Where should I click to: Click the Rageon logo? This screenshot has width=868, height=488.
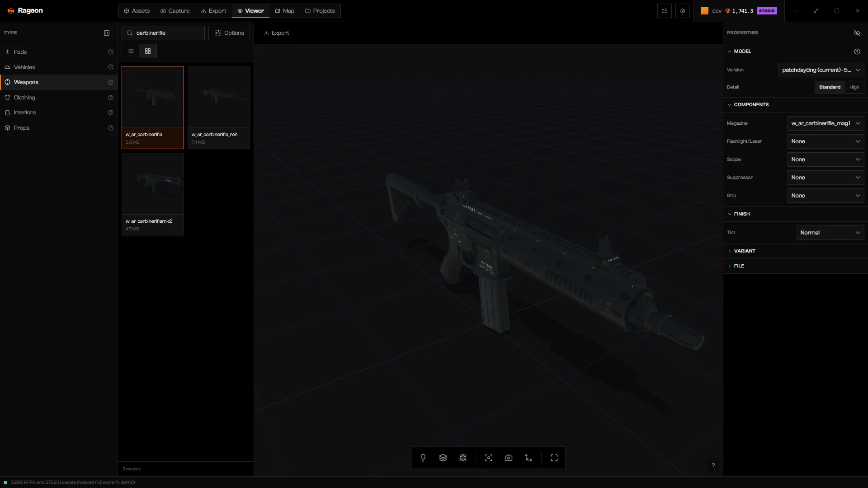(25, 10)
